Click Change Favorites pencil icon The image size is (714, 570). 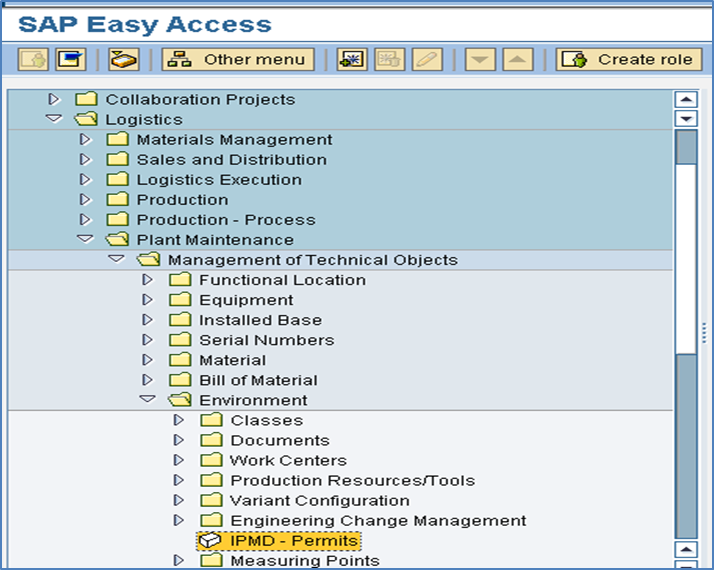tap(427, 60)
